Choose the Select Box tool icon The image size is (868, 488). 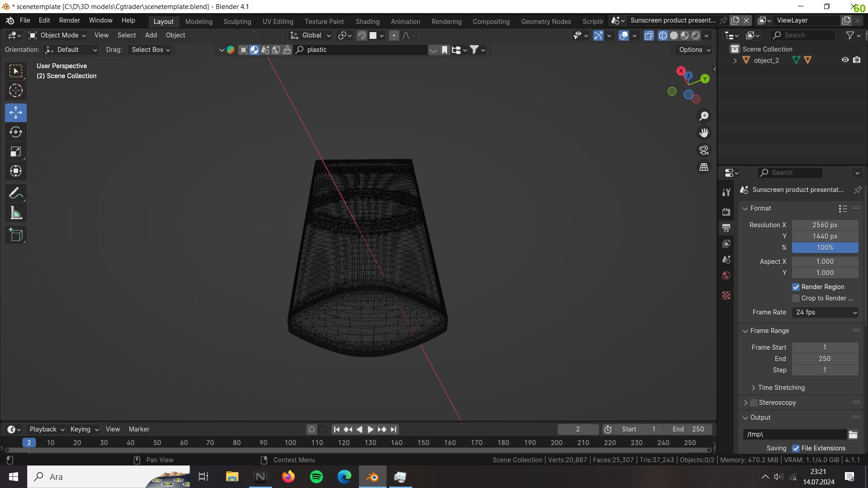(16, 71)
